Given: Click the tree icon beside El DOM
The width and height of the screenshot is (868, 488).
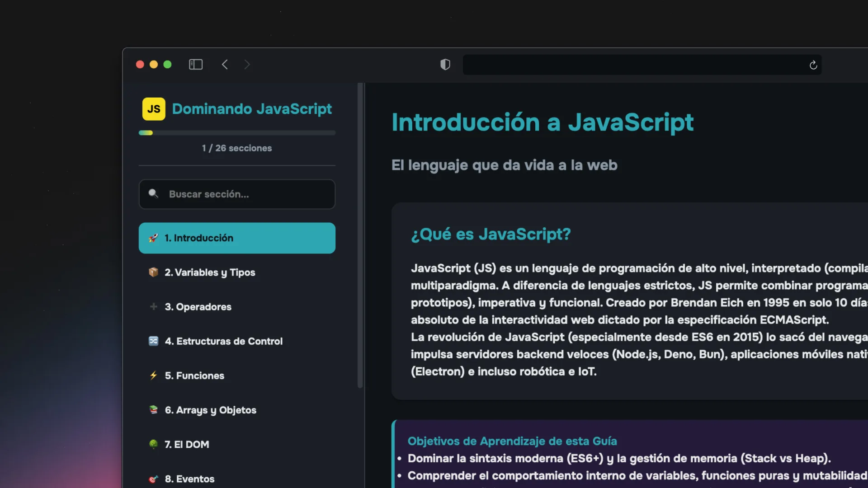Looking at the screenshot, I should 154,444.
